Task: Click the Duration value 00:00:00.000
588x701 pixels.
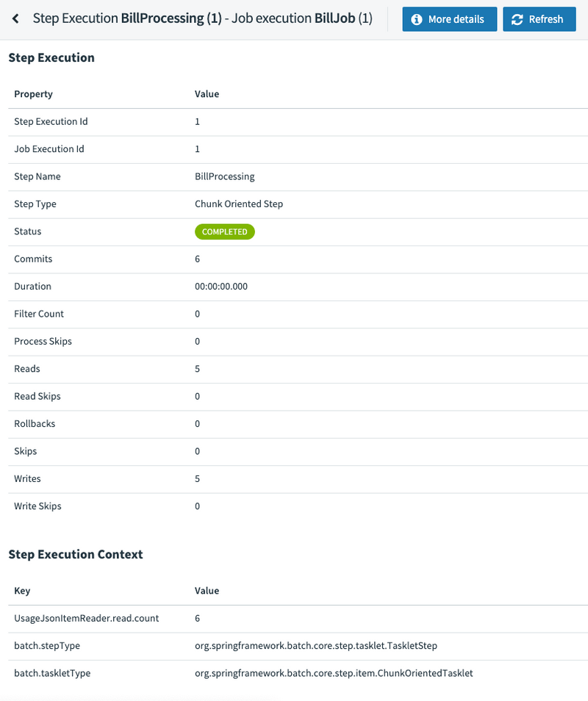Action: click(221, 286)
